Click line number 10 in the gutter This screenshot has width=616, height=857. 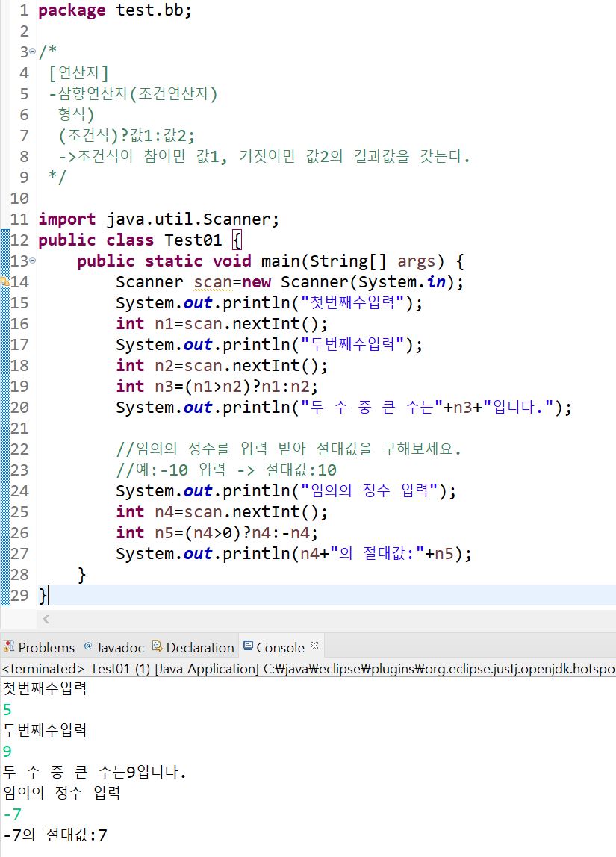[19, 199]
